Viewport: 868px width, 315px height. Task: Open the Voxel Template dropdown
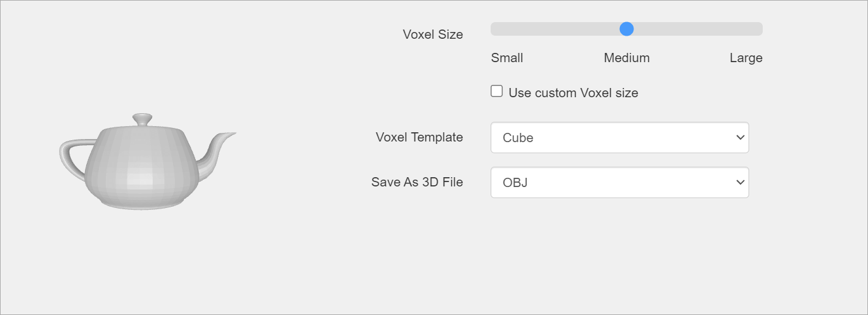619,137
